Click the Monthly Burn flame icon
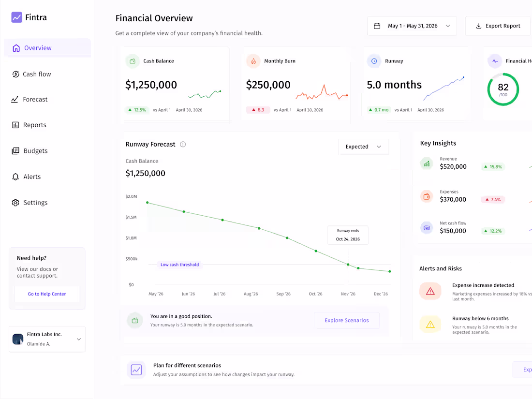Viewport: 532px width, 399px height. [x=253, y=61]
